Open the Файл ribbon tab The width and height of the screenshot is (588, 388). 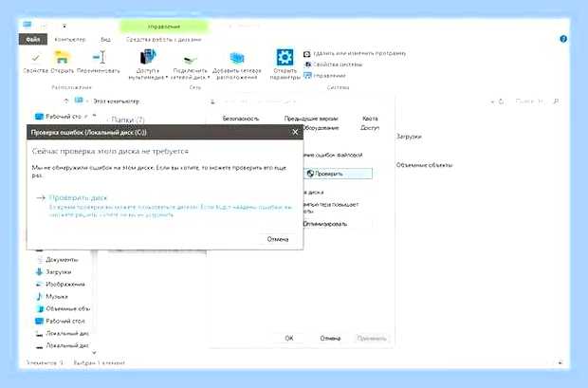(x=33, y=40)
